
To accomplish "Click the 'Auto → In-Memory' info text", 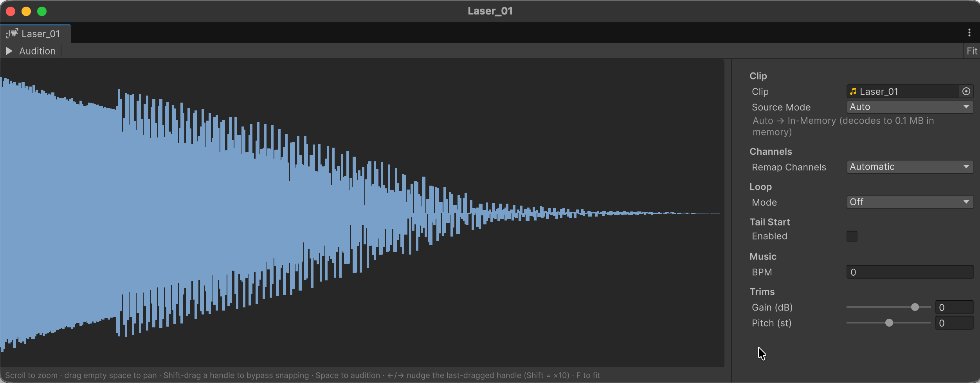I will [843, 126].
